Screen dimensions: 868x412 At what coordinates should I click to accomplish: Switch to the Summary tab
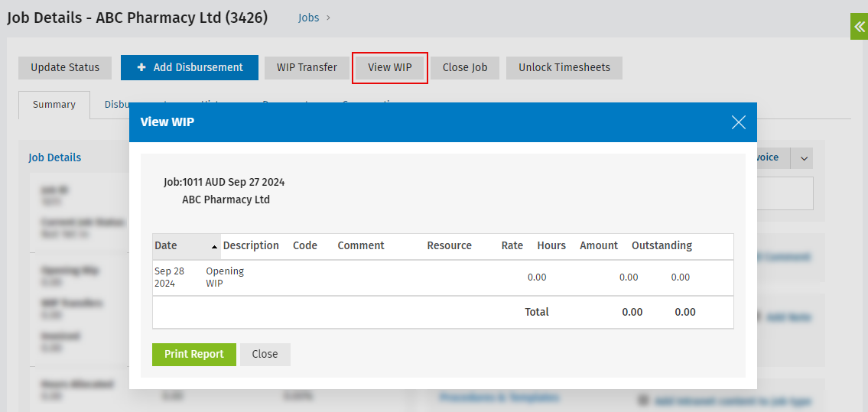tap(54, 105)
